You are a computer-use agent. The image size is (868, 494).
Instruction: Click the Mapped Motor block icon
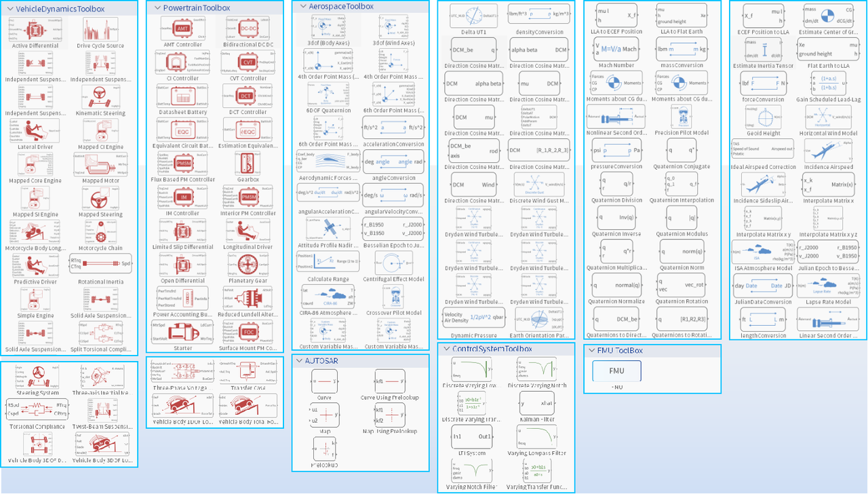(x=100, y=165)
